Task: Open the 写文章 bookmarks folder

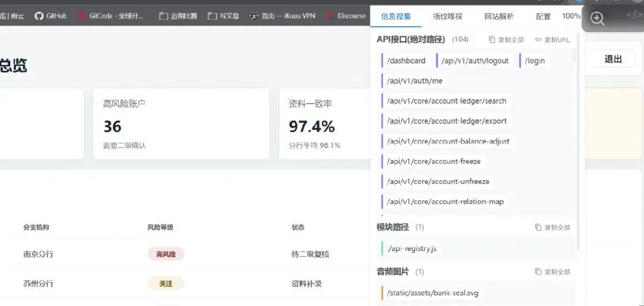Action: click(224, 16)
